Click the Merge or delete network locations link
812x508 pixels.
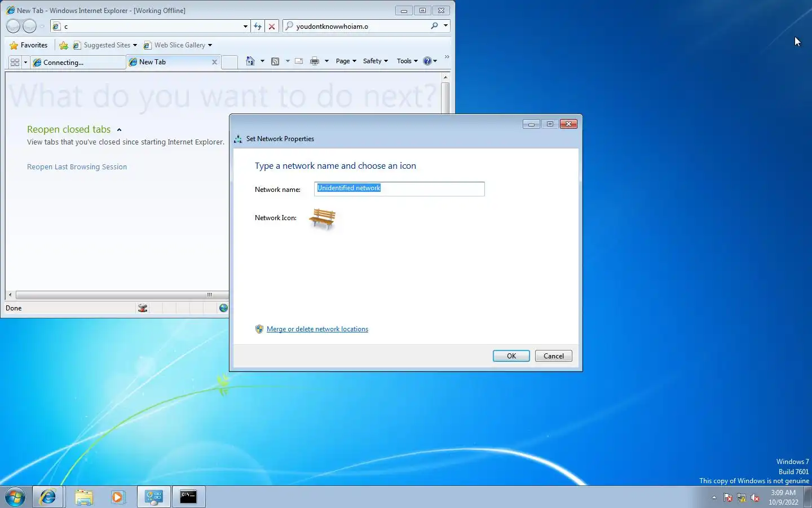point(317,329)
